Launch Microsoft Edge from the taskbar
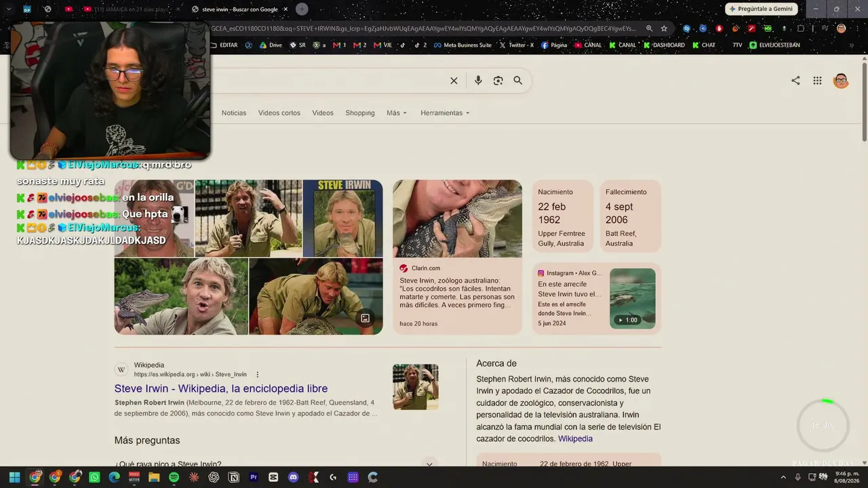The image size is (868, 488). [x=114, y=477]
